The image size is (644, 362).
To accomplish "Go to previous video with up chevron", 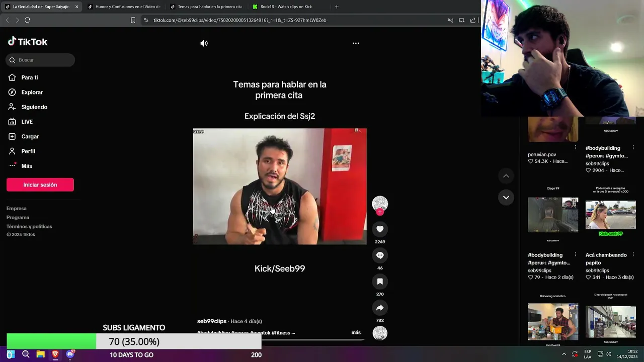I will 506,176.
